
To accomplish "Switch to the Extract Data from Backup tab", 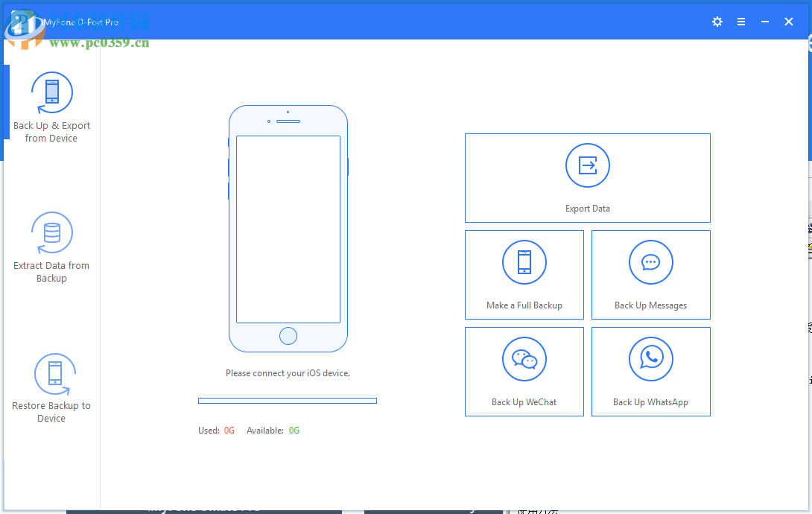I will click(51, 246).
